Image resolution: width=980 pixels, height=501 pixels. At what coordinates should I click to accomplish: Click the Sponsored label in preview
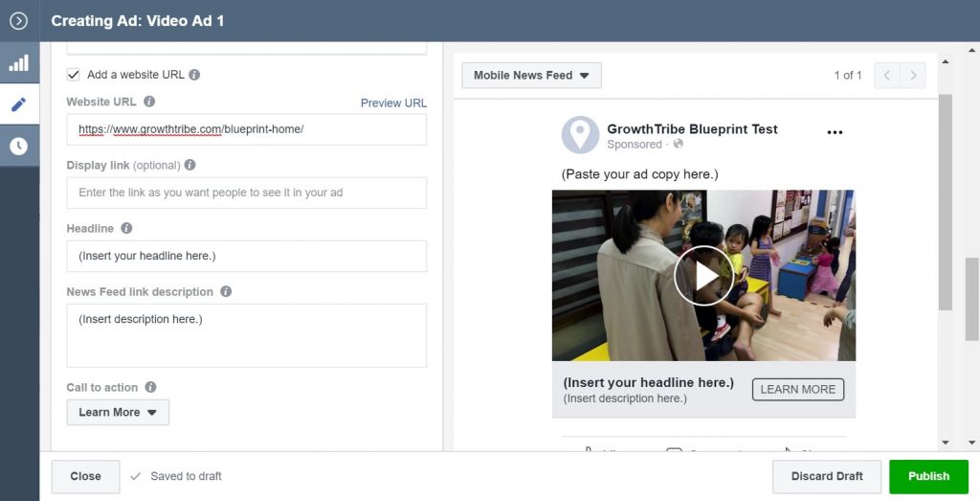point(634,145)
